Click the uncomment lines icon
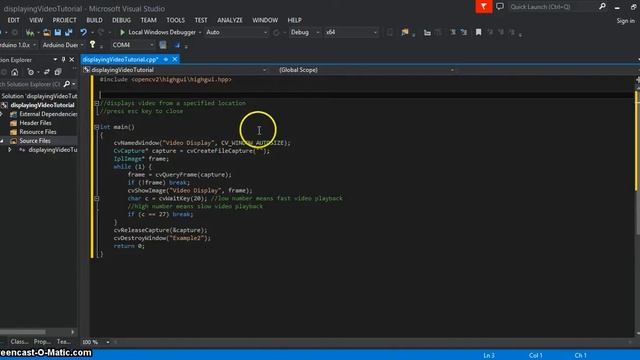The width and height of the screenshot is (640, 360). coord(464,32)
